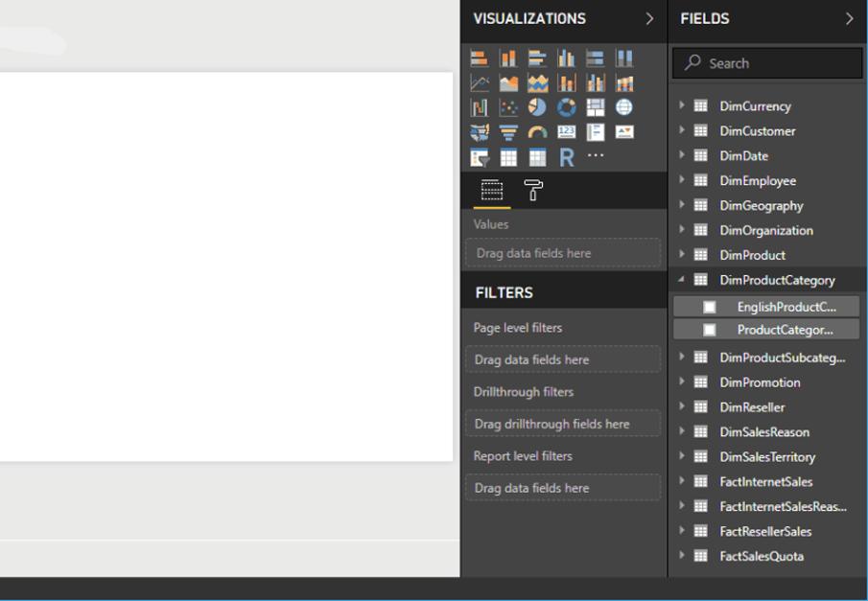Viewport: 868px width, 601px height.
Task: Switch to the Fields well tab
Action: tap(492, 191)
